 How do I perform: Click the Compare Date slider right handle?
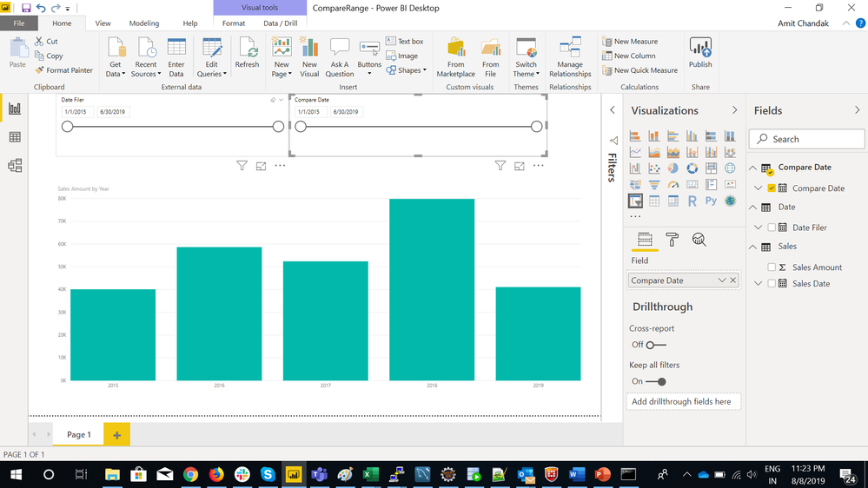pyautogui.click(x=536, y=127)
